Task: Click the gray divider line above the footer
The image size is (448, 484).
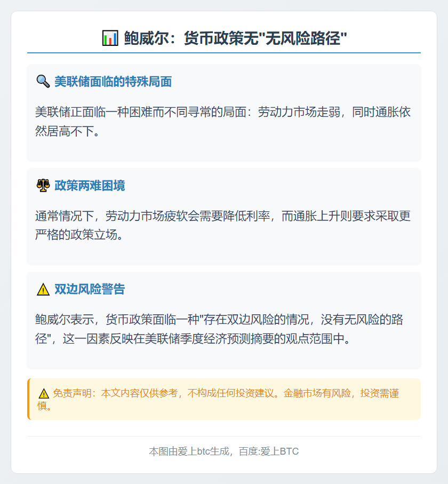Action: (224, 436)
